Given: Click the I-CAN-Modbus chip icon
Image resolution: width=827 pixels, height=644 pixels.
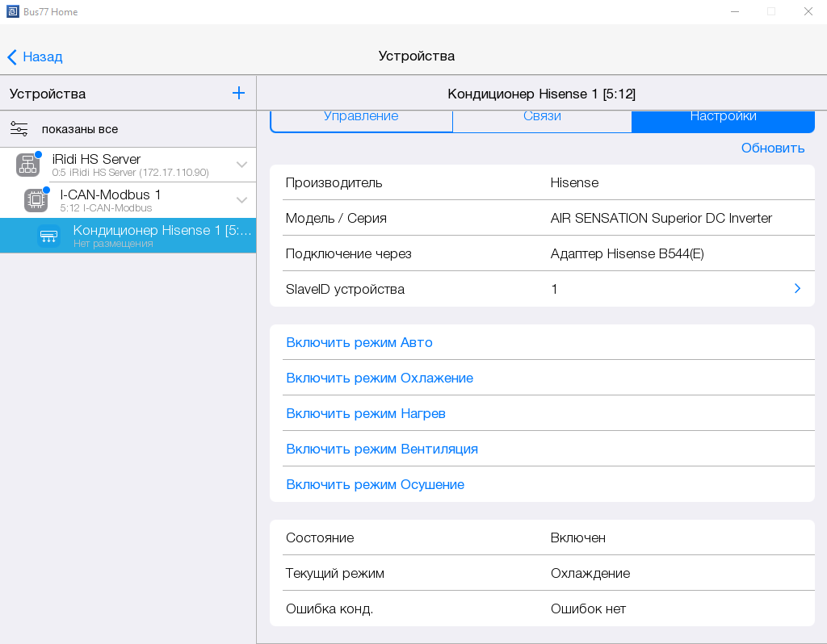Looking at the screenshot, I should 36,200.
